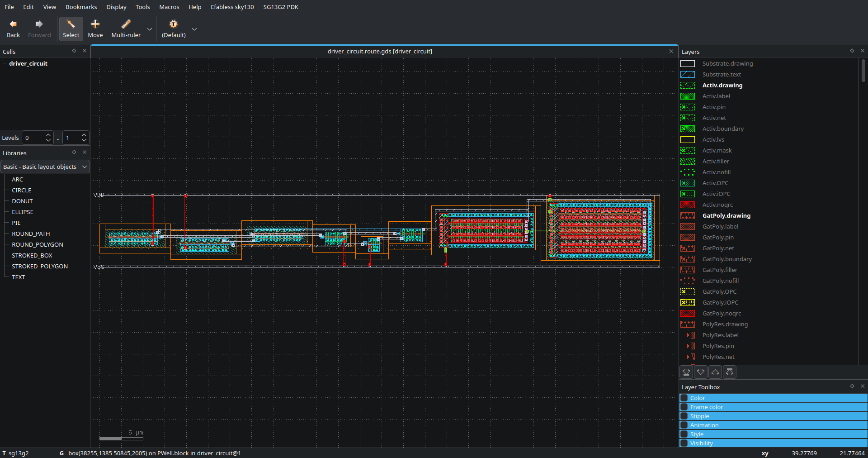Click the GatPoly.drawing layer swatch
Viewport: 868px width, 458px height.
(x=688, y=216)
